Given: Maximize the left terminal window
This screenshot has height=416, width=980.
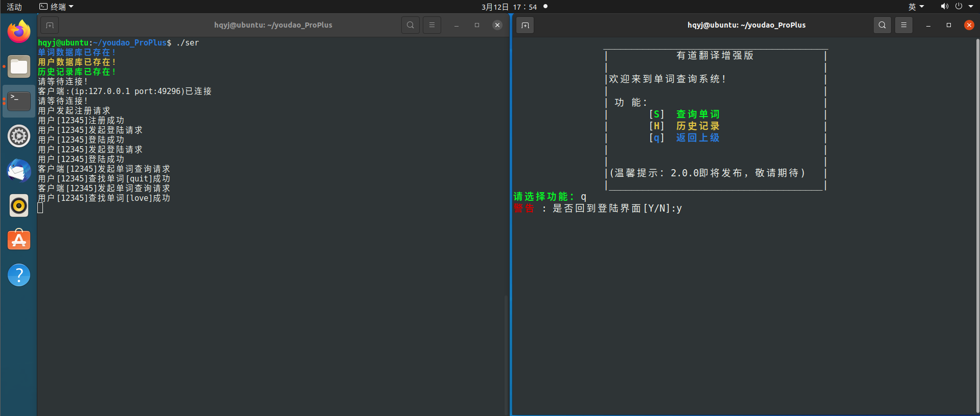Looking at the screenshot, I should pos(477,25).
